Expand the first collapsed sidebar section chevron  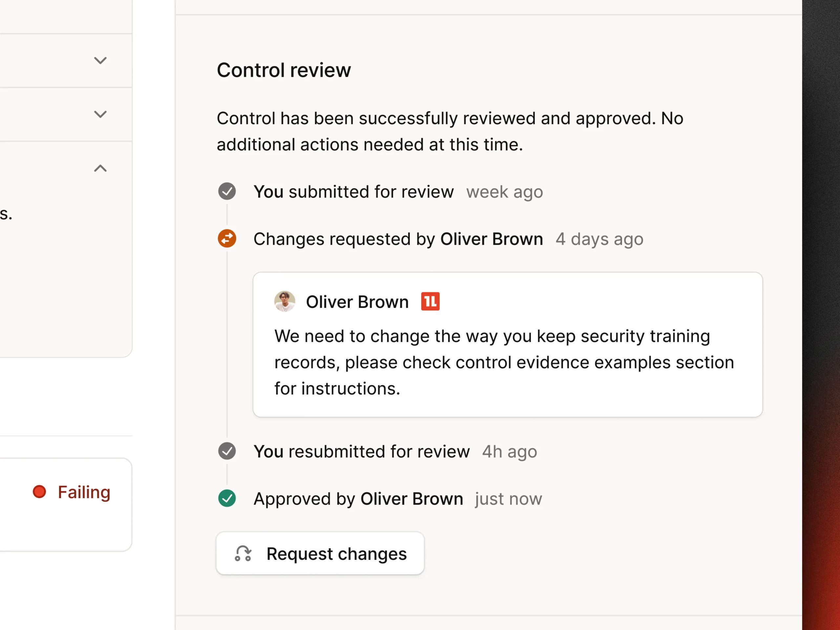[x=100, y=60]
